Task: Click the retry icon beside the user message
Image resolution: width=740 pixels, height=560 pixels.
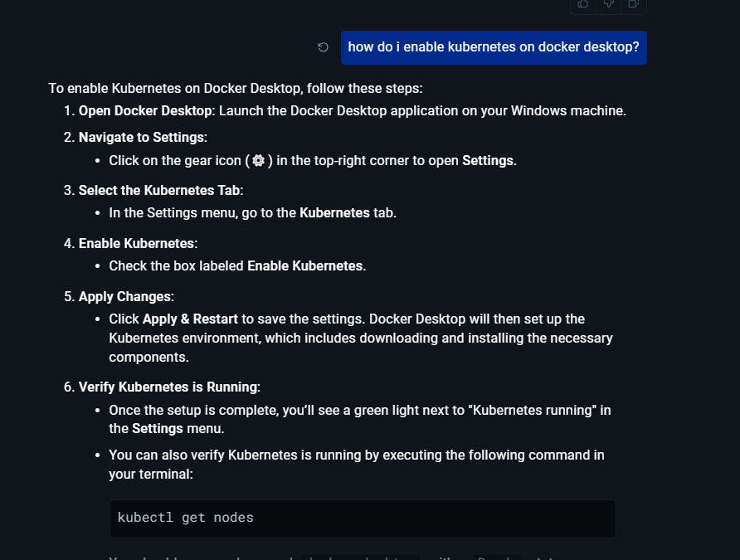Action: tap(323, 47)
